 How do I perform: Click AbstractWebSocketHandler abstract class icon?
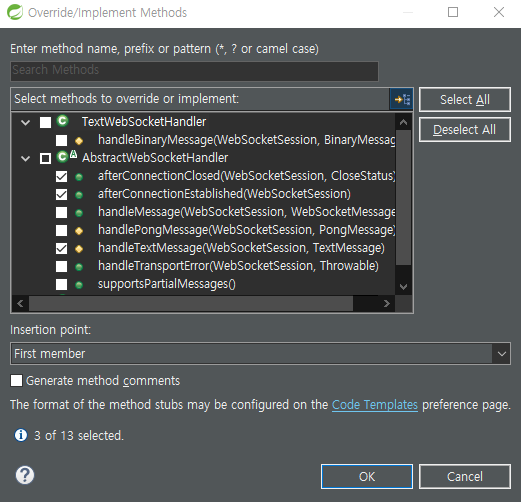click(67, 157)
